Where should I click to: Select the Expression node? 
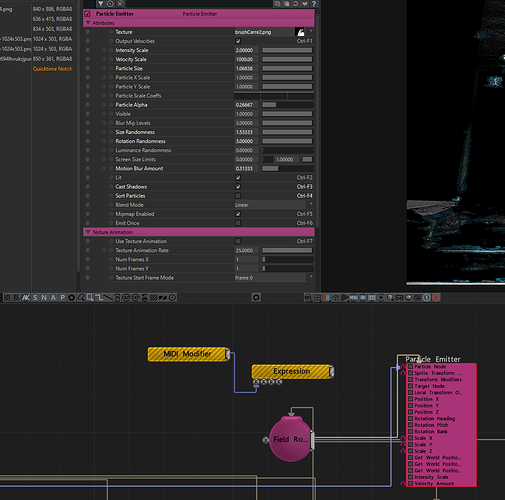[293, 371]
